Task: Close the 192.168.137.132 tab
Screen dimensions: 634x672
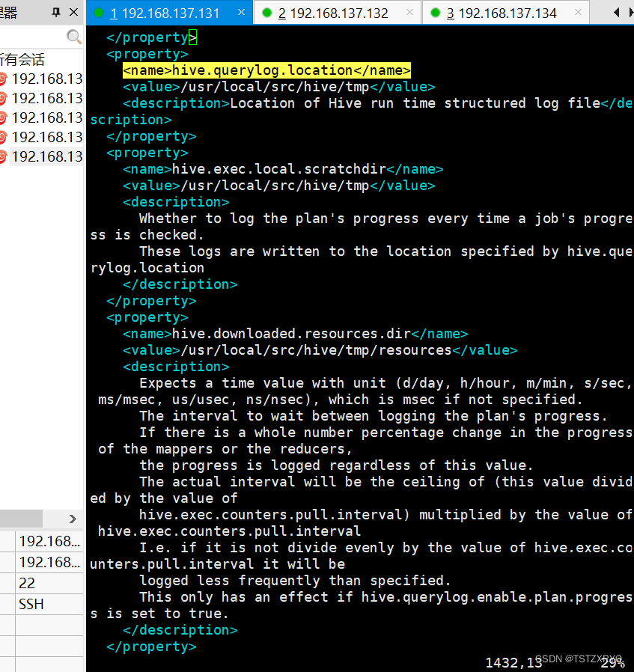Action: (x=409, y=13)
